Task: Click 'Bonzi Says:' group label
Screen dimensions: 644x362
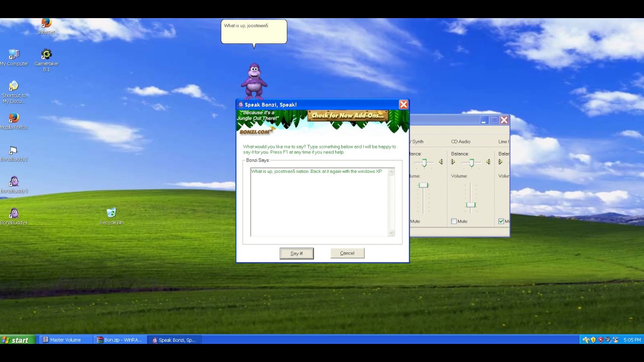Action: (x=258, y=160)
